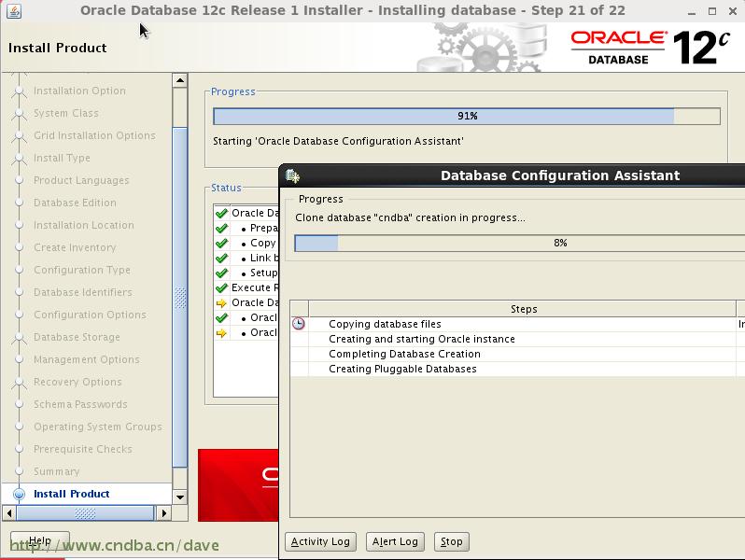Screen dimensions: 745x560
Task: Click the green check next to Copy
Action: coord(221,244)
